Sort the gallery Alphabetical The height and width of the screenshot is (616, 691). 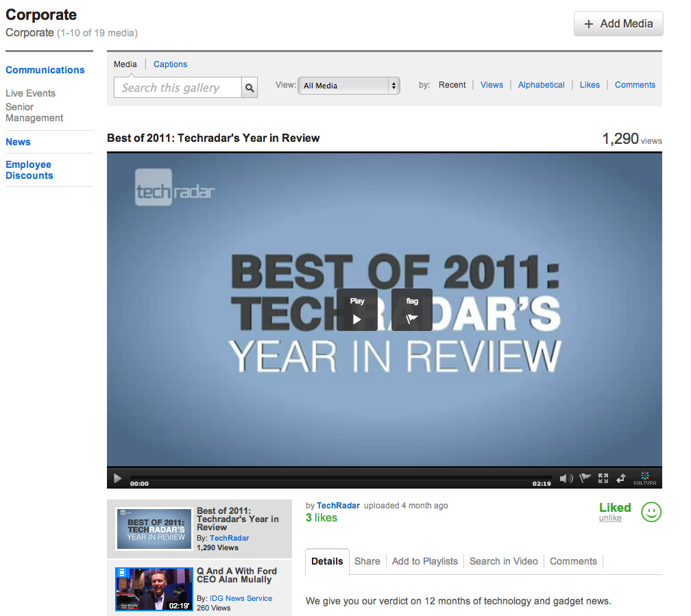coord(541,85)
